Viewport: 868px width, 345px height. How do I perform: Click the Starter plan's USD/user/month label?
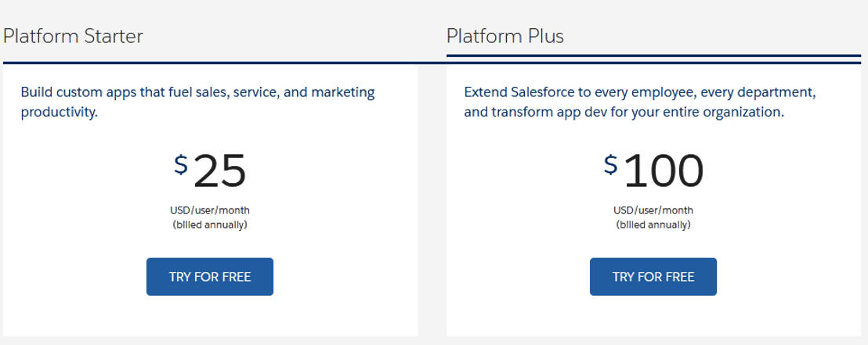(210, 210)
